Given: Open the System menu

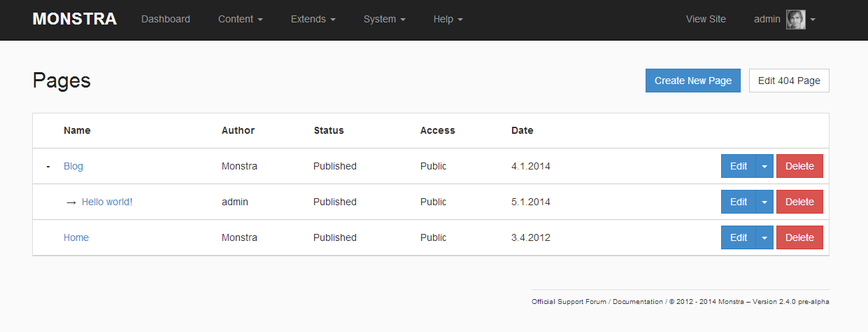Looking at the screenshot, I should click(x=384, y=20).
